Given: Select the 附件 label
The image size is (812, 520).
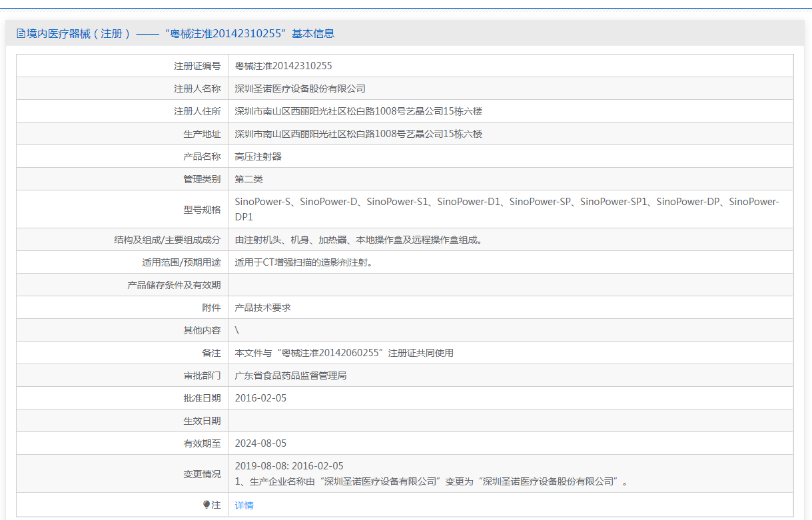Looking at the screenshot, I should [211, 308].
